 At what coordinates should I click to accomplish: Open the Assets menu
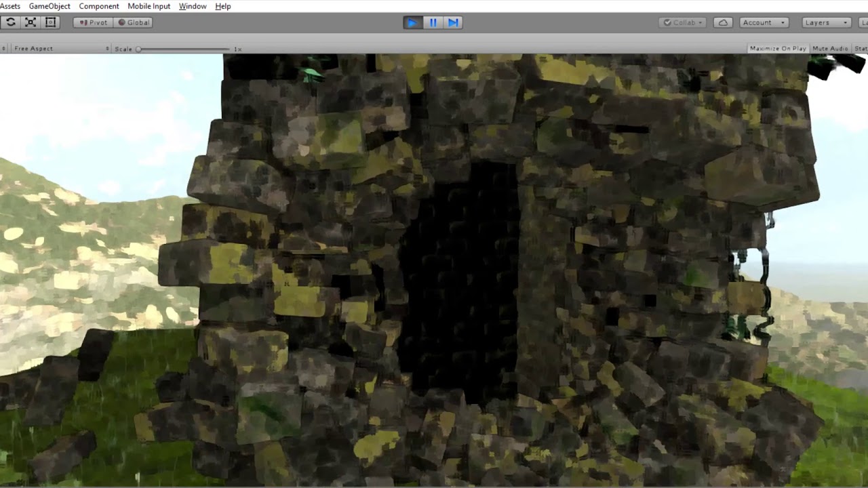coord(9,6)
